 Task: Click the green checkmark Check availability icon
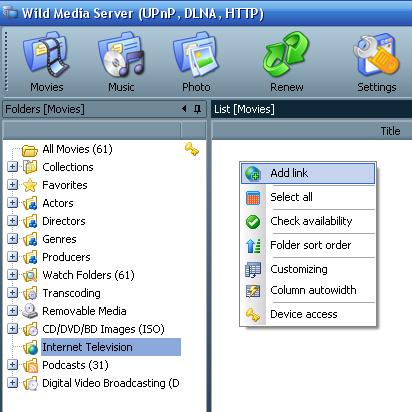(x=253, y=222)
